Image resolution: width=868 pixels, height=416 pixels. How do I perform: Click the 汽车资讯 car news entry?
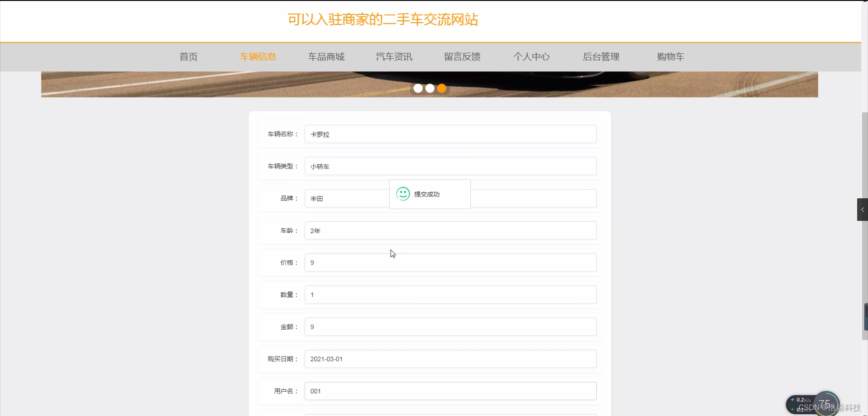pos(394,57)
